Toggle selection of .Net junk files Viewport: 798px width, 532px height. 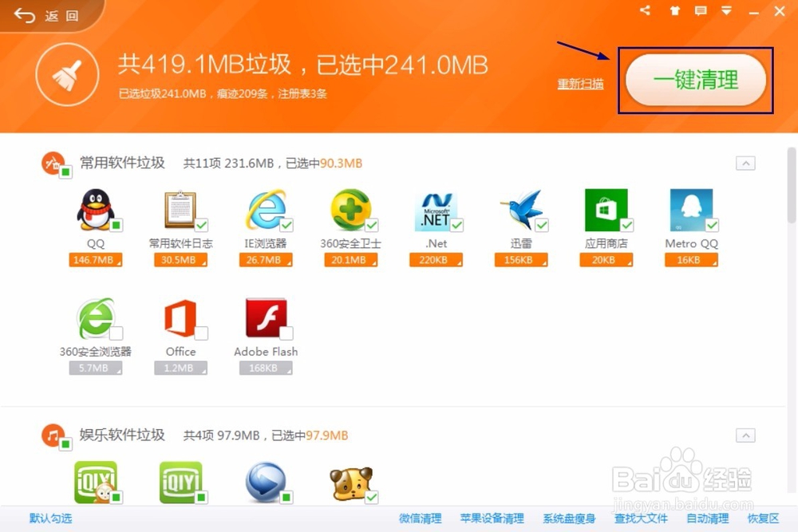pyautogui.click(x=437, y=210)
